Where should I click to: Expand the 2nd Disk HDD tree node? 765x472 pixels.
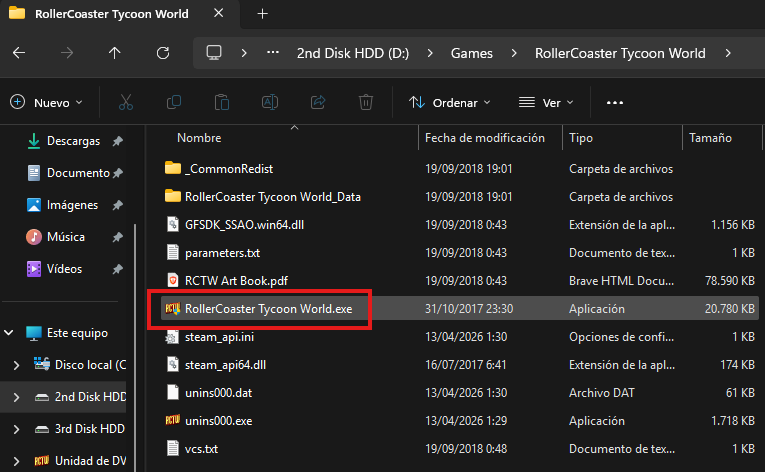16,397
